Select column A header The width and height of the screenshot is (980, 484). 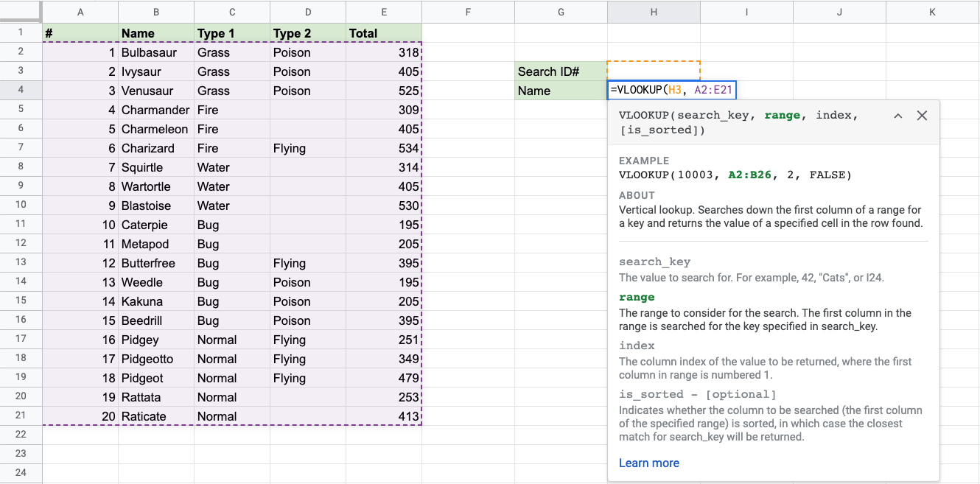80,12
